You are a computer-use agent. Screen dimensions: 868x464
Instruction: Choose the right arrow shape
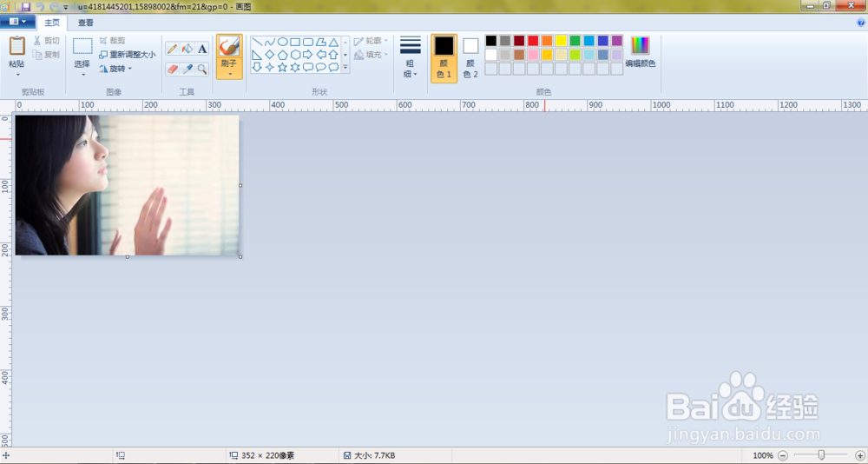pyautogui.click(x=308, y=55)
